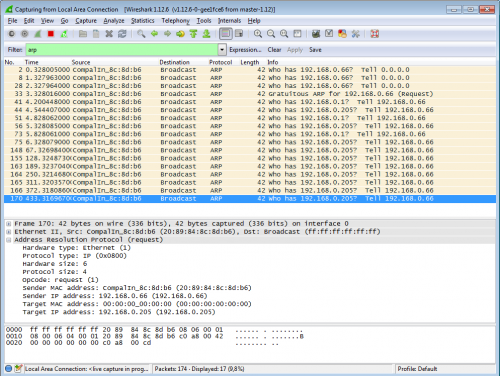Open the capture interfaces list icon
This screenshot has width=500, height=376.
click(12, 34)
